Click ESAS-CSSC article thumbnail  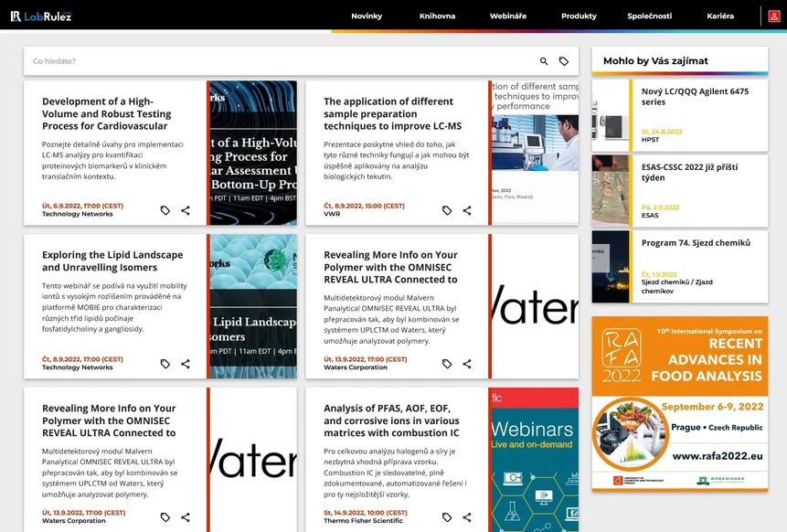[611, 191]
